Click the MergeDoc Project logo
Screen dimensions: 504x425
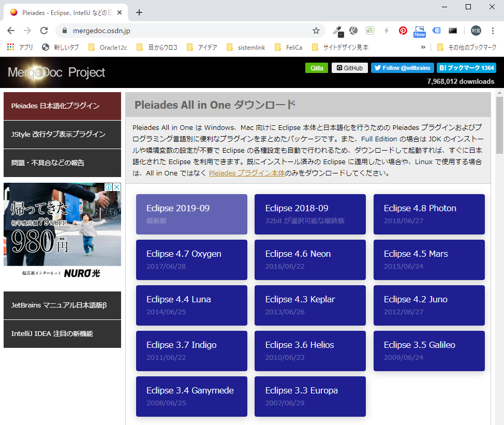click(x=56, y=72)
